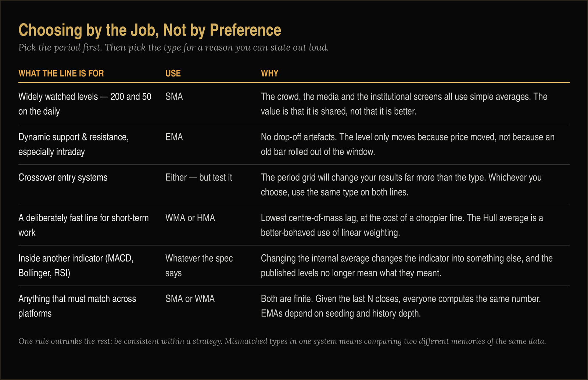Click the title 'Choosing by the Job, Not by Preference'
This screenshot has height=380, width=588.
coord(150,30)
